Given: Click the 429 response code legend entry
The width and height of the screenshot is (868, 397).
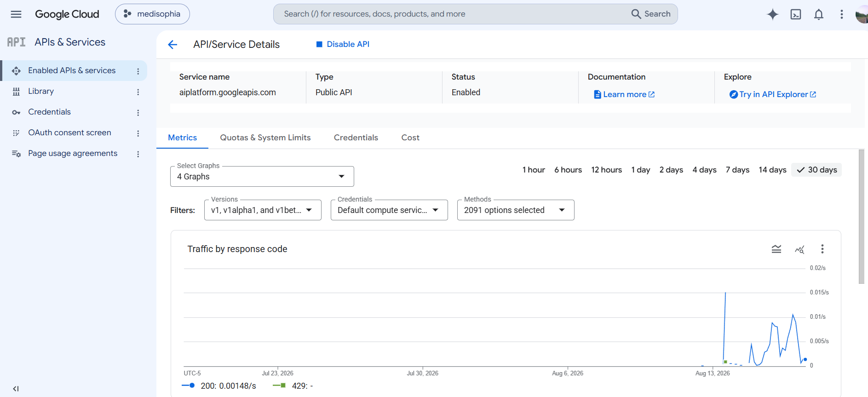Looking at the screenshot, I should click(x=293, y=386).
